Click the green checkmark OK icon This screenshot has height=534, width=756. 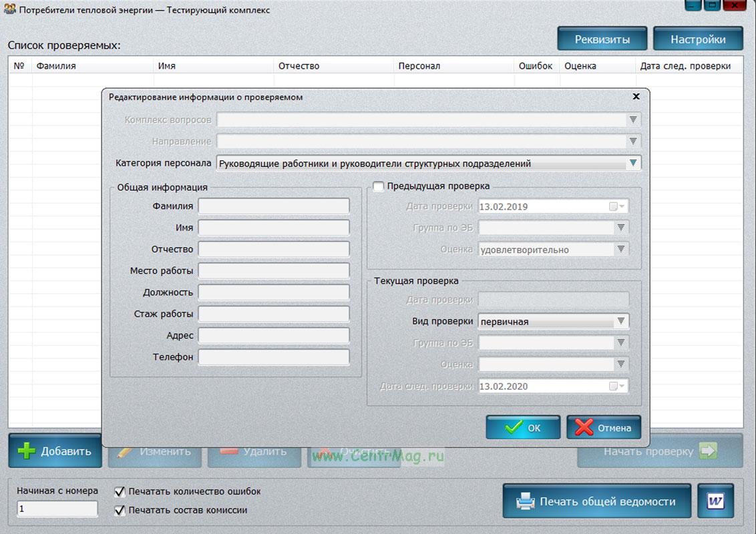coord(514,428)
